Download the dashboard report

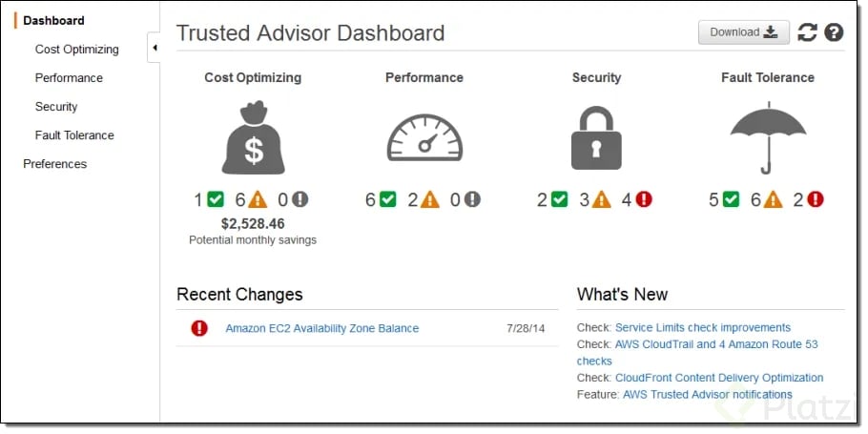click(743, 32)
